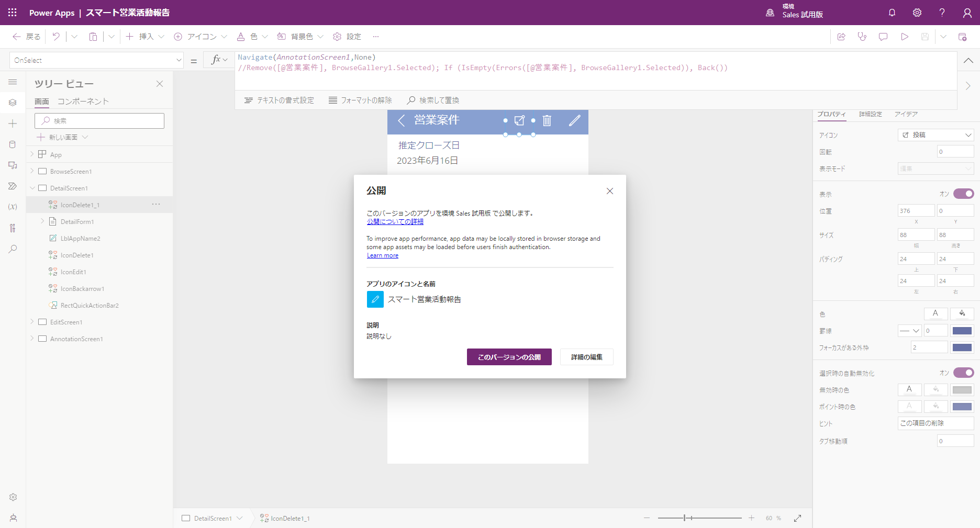Image resolution: width=980 pixels, height=528 pixels.
Task: Open the search icon in the left rail
Action: 13,249
